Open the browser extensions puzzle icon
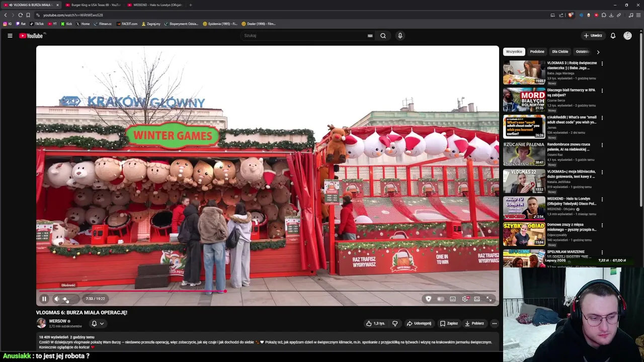The height and width of the screenshot is (362, 644). [604, 15]
